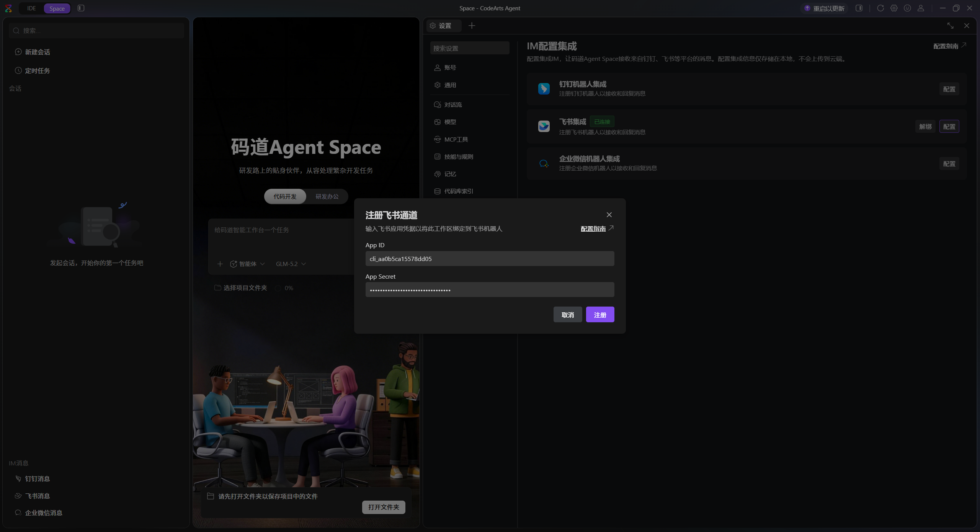The height and width of the screenshot is (532, 980).
Task: Open the 代码库索引 settings section
Action: 470,191
